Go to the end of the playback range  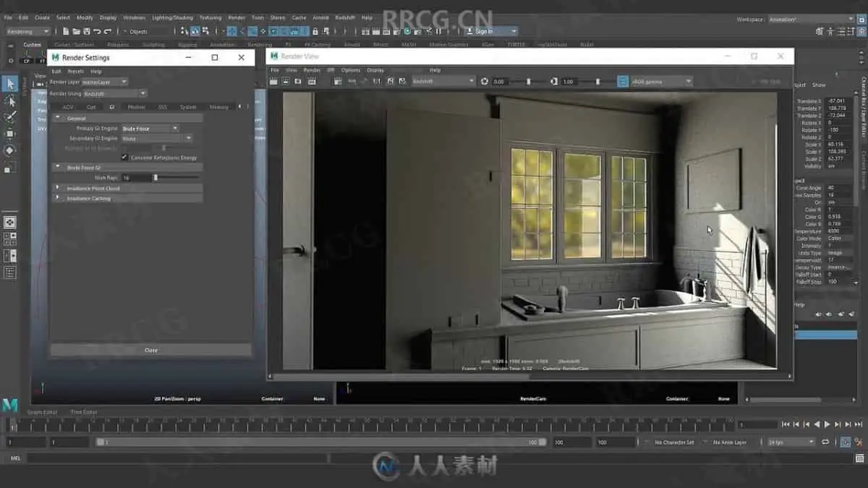(858, 424)
